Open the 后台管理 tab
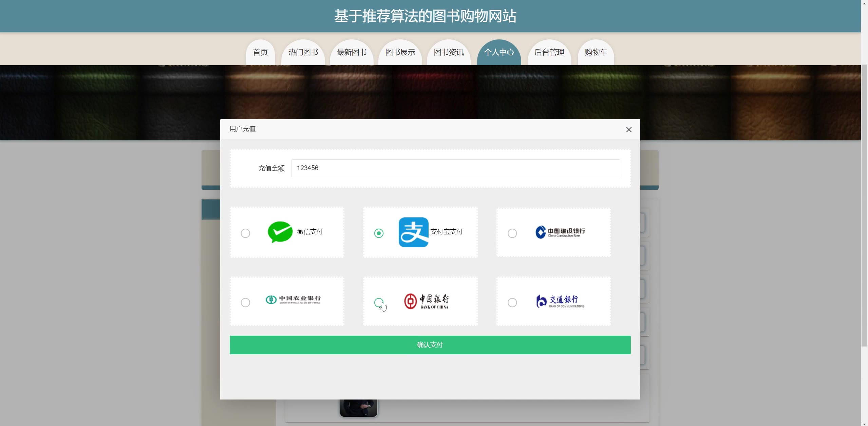 coord(549,52)
